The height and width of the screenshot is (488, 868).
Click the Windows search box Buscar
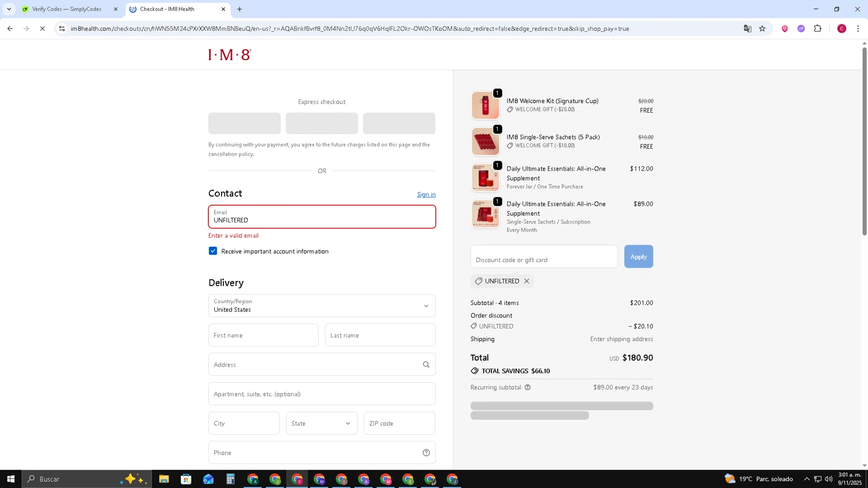click(87, 479)
